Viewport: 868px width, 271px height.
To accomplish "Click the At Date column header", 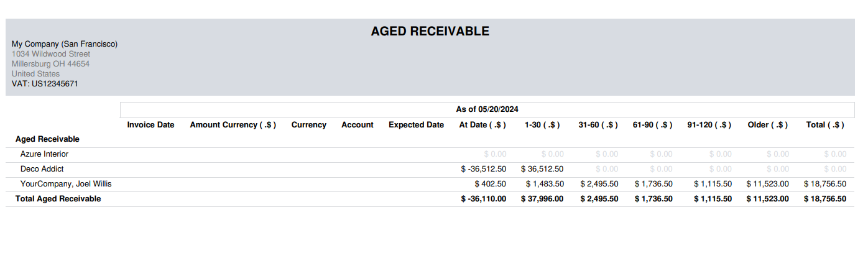I will (x=482, y=125).
